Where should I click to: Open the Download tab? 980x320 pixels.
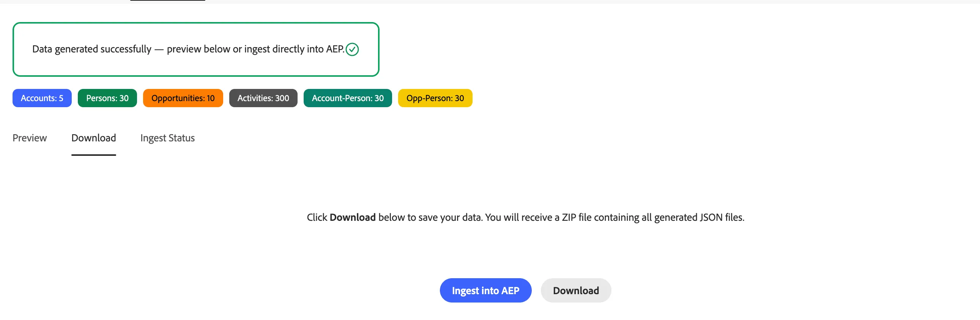94,138
